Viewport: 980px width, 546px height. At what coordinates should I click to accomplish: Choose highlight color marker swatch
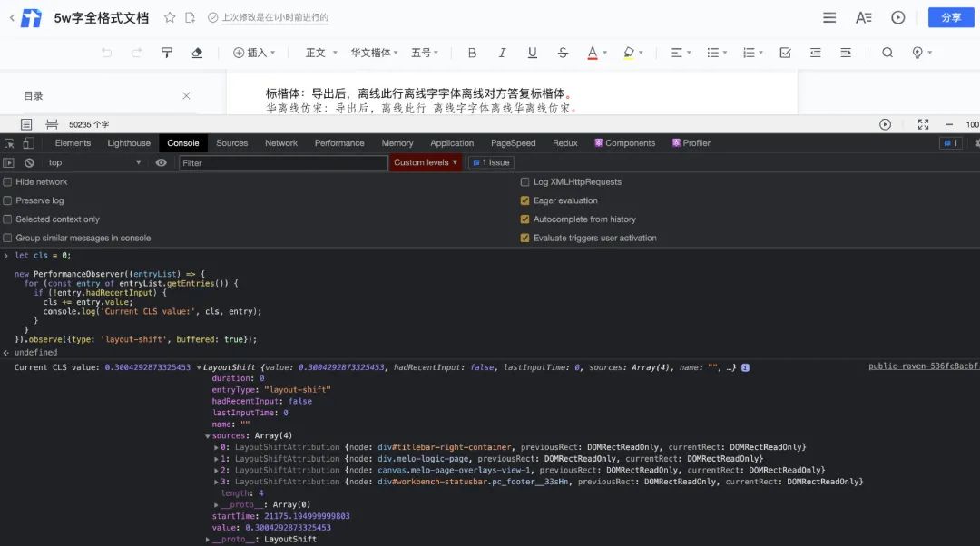(x=629, y=54)
